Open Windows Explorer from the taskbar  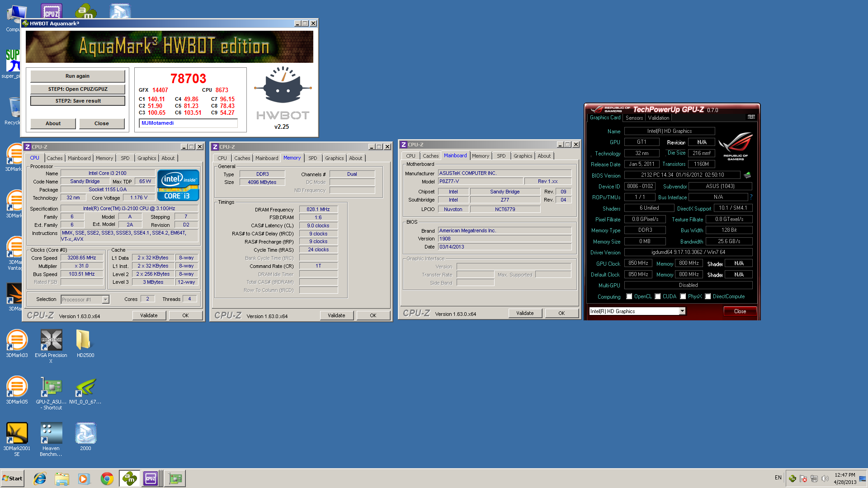coord(62,479)
